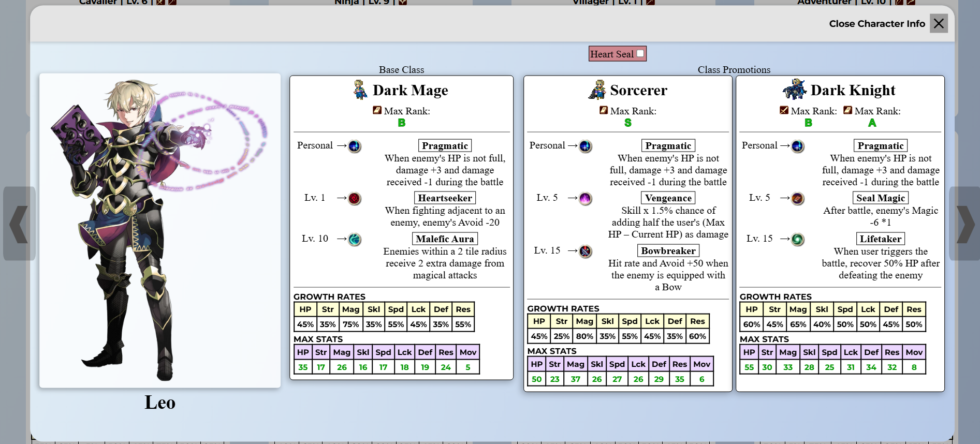The image size is (980, 444).
Task: Click Dark Mage's Pragmatic personal skill icon
Action: [x=355, y=146]
